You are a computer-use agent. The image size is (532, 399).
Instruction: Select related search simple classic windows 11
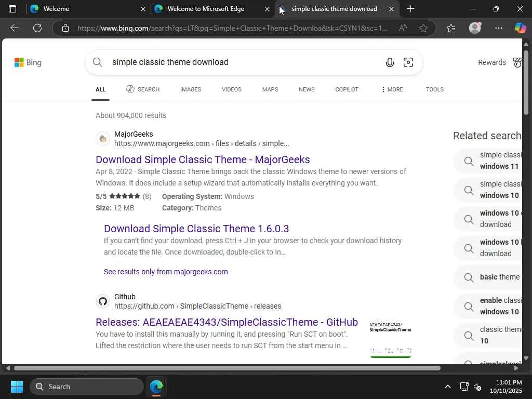[488, 161]
